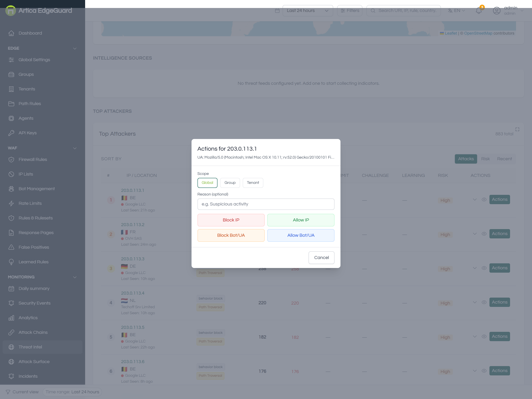Switch sort to Risk tab

[x=485, y=159]
